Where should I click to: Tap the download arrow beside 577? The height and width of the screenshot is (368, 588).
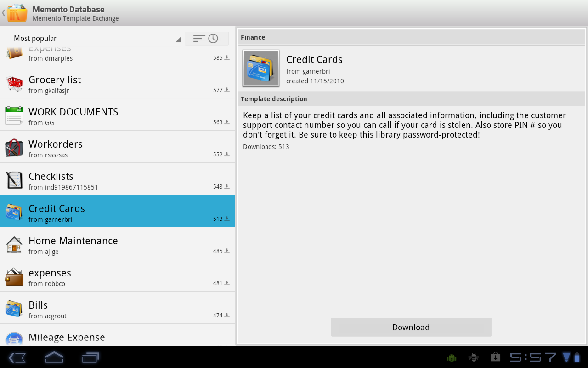tap(227, 90)
